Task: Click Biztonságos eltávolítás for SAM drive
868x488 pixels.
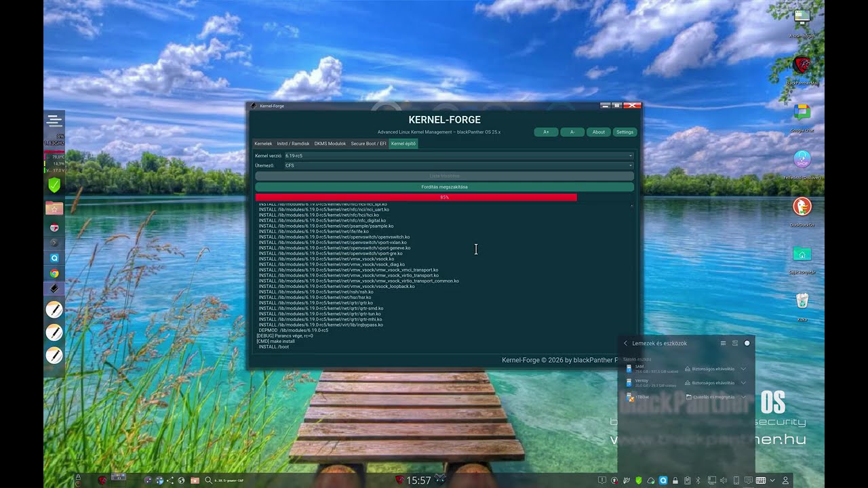Action: pyautogui.click(x=710, y=369)
